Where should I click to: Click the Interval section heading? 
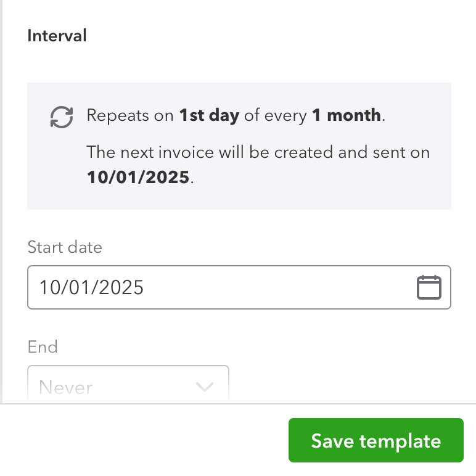[x=57, y=36]
